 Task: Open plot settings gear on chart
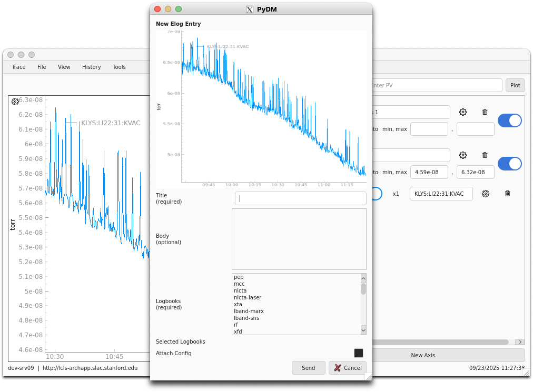click(x=15, y=102)
